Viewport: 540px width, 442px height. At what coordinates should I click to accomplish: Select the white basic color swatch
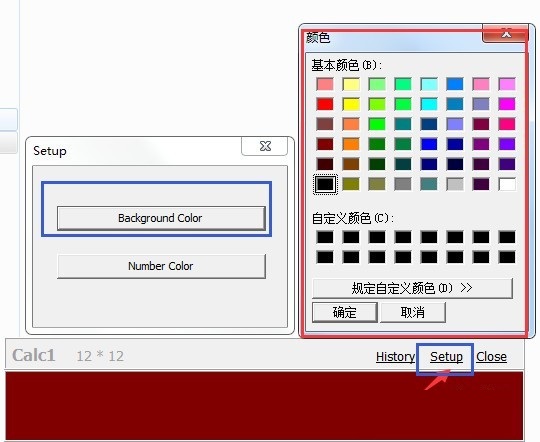click(507, 184)
